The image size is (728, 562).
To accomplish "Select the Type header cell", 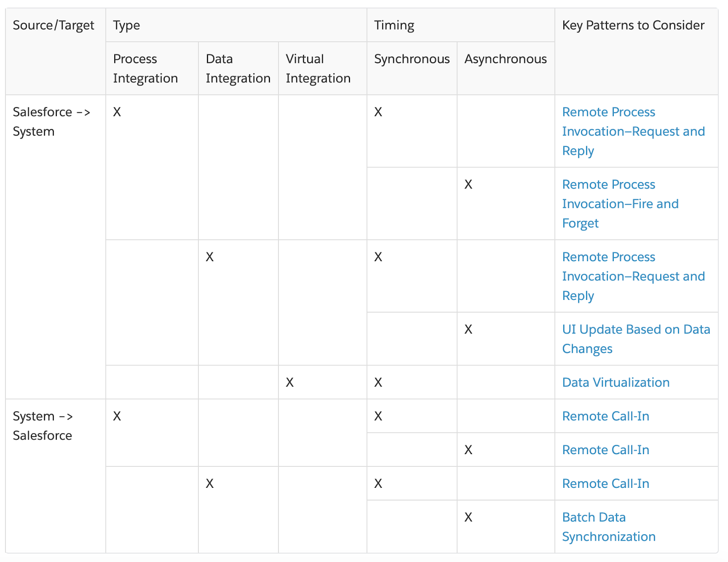I will 126,25.
